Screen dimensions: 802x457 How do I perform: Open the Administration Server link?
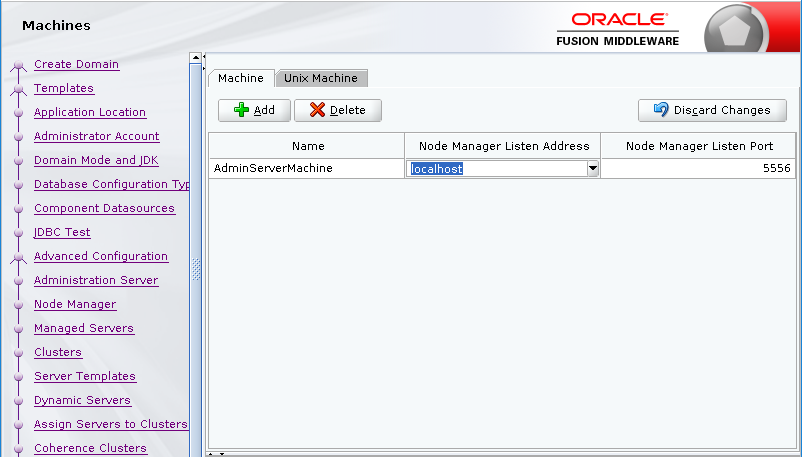pos(96,281)
